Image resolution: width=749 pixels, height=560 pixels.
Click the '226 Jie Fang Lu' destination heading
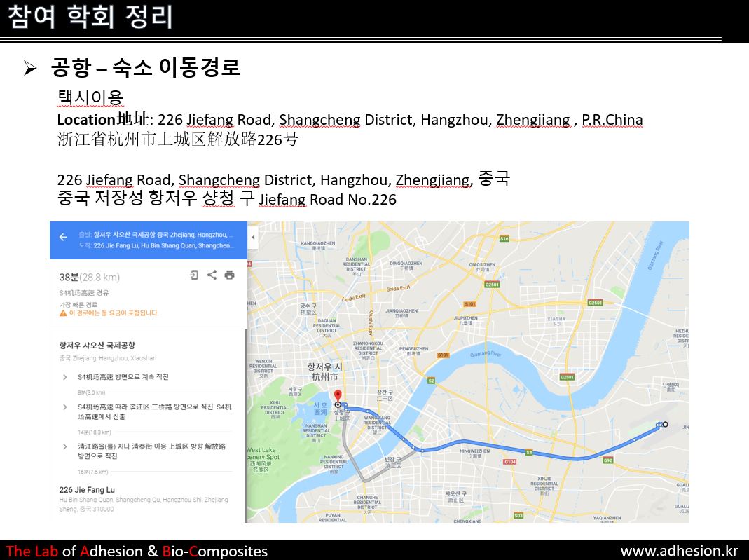point(87,490)
